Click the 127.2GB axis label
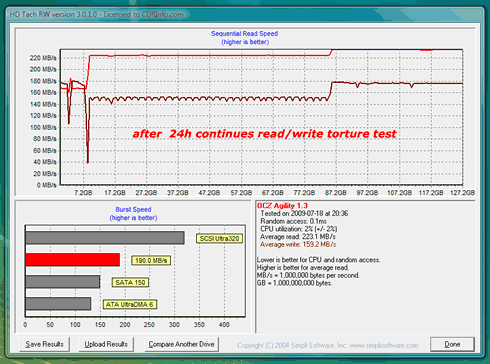Image resolution: width=490 pixels, height=364 pixels. [462, 193]
